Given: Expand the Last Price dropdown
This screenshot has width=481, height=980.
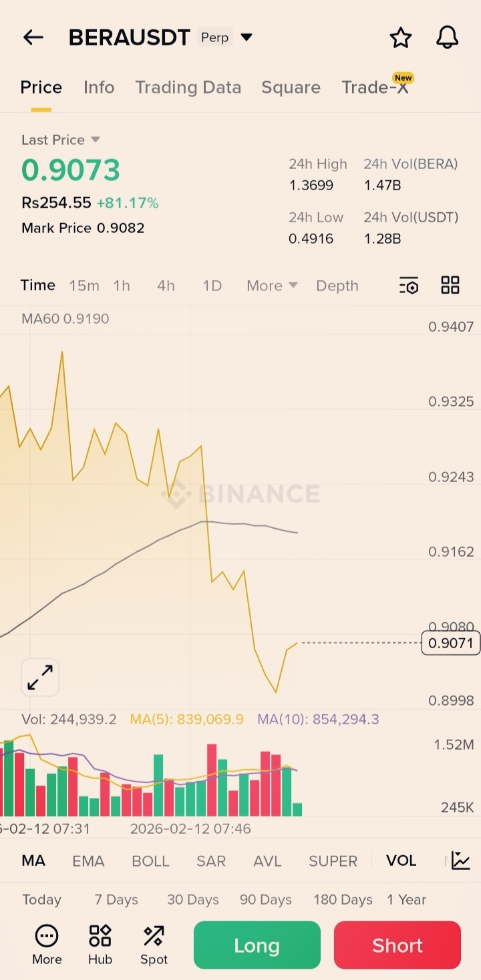Looking at the screenshot, I should [x=95, y=140].
